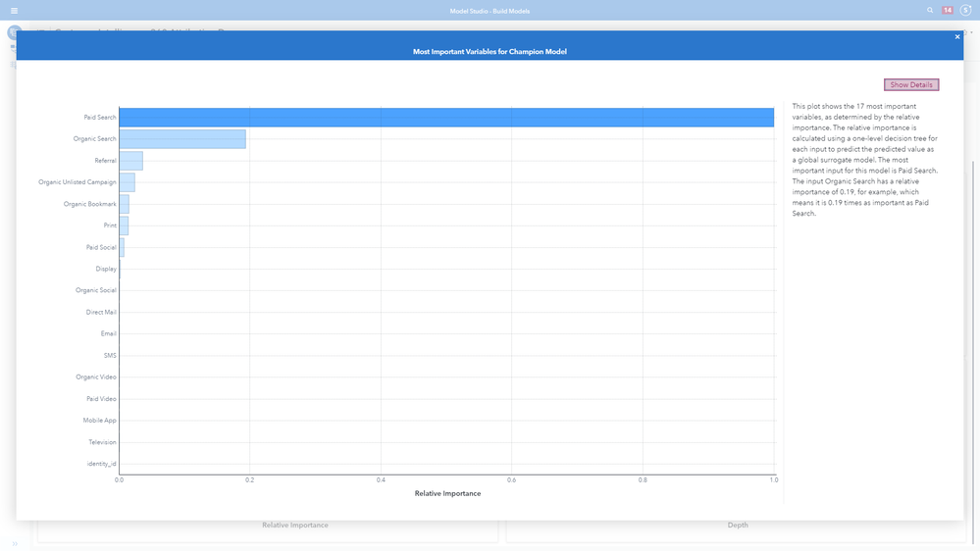
Task: Click the Referral axis label
Action: coord(105,161)
